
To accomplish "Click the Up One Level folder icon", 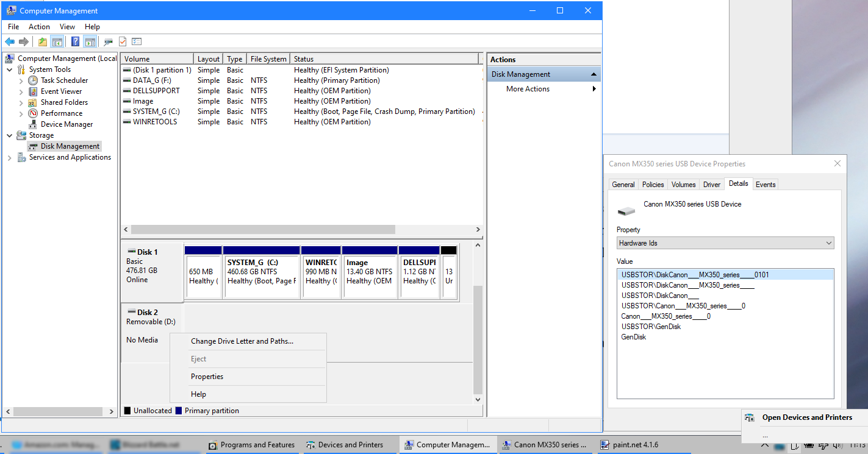I will (42, 42).
